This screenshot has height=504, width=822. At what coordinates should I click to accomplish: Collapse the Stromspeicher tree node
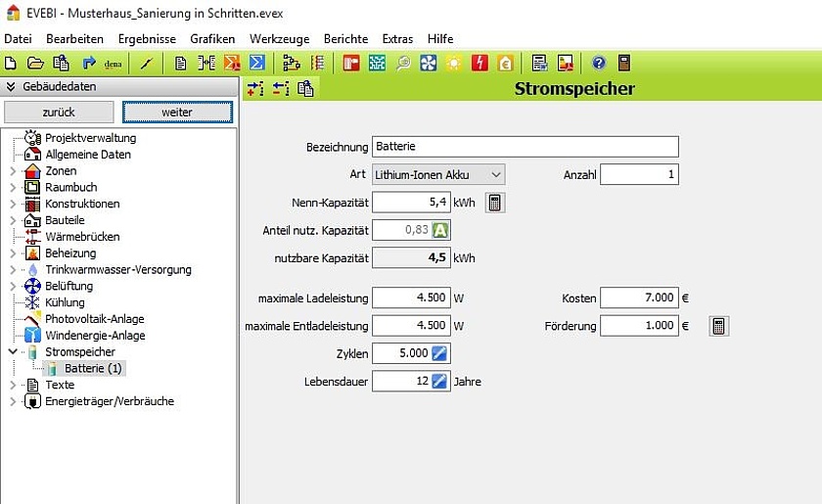tap(13, 351)
